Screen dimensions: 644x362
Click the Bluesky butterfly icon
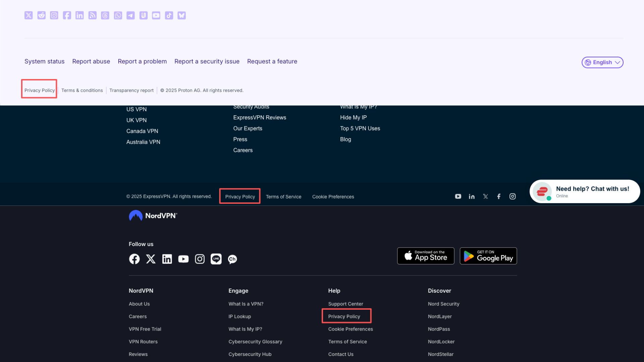click(181, 15)
